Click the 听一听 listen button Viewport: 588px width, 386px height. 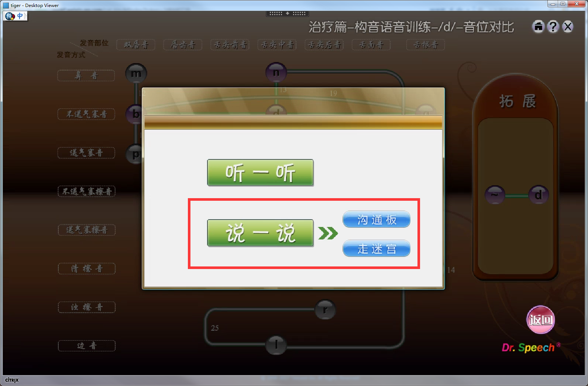[260, 173]
